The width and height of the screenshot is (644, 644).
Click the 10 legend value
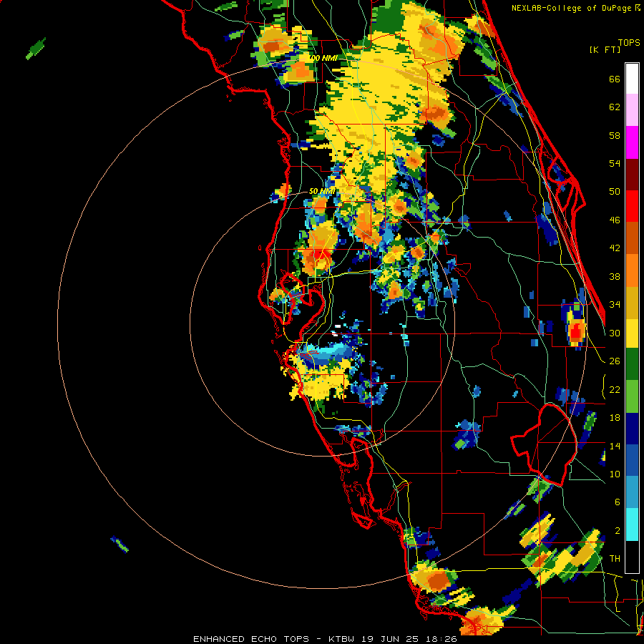(x=615, y=474)
